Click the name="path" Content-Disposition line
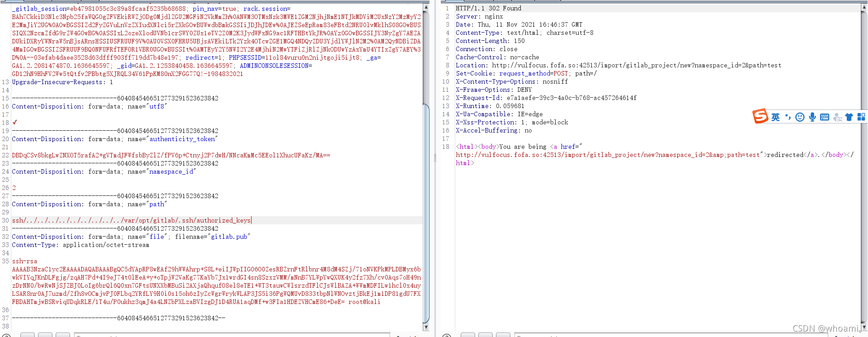The image size is (868, 337). click(90, 204)
